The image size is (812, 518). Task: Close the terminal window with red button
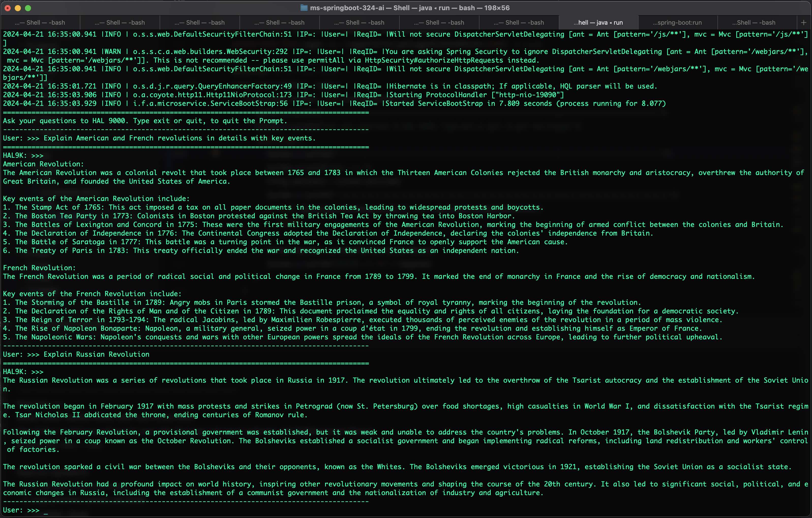(x=8, y=8)
